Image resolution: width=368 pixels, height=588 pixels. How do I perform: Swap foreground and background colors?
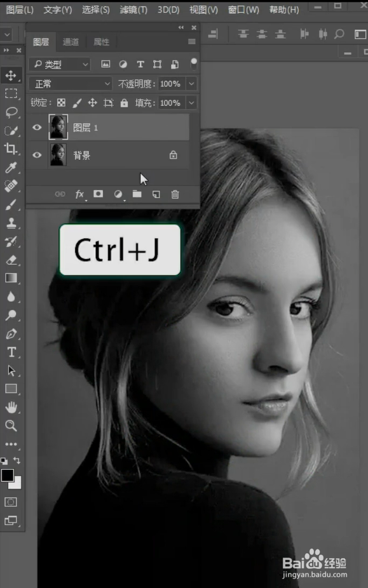(x=17, y=460)
